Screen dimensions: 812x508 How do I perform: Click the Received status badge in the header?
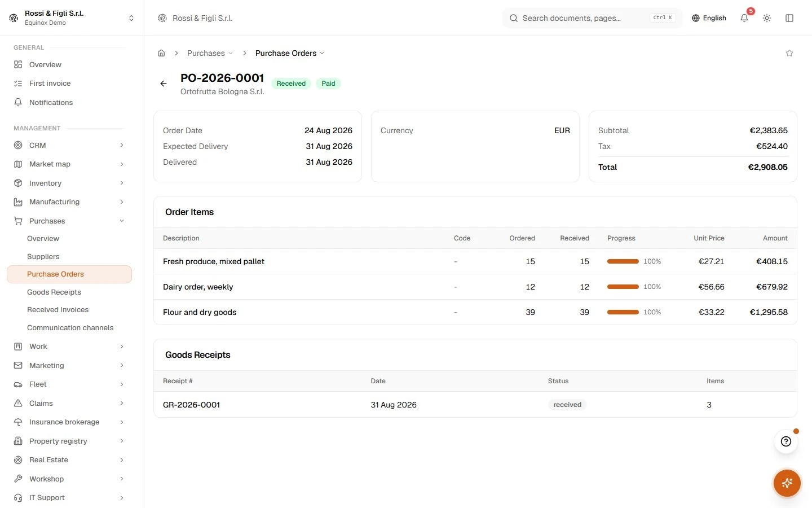[x=291, y=84]
